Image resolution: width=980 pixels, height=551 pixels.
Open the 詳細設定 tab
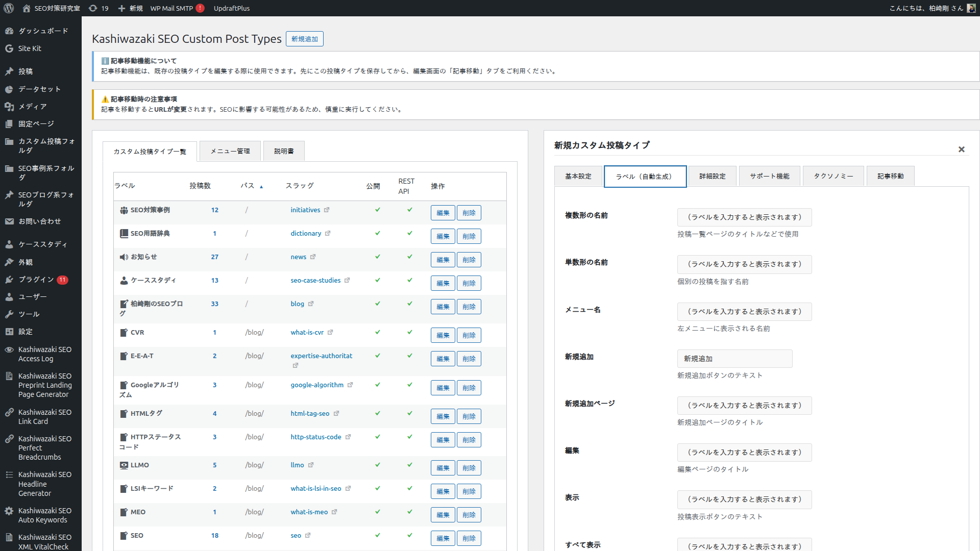(712, 176)
